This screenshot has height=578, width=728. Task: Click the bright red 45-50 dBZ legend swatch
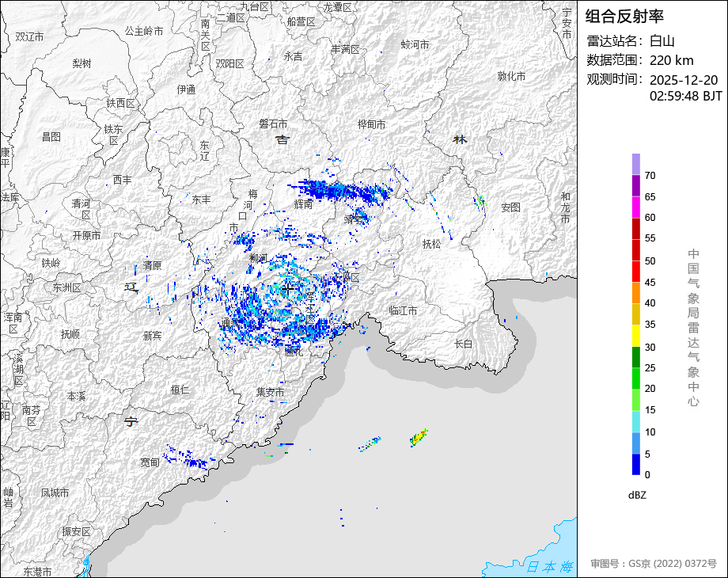click(636, 272)
